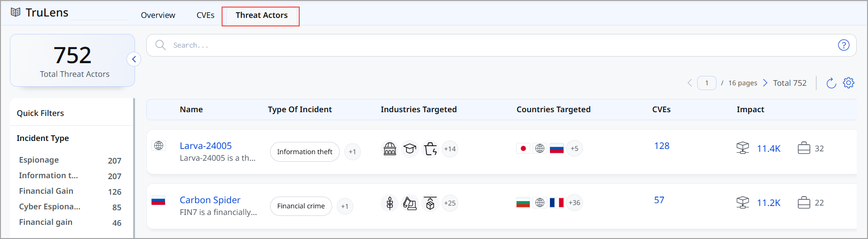Click the Financial crime tag
This screenshot has width=868, height=239.
[301, 206]
